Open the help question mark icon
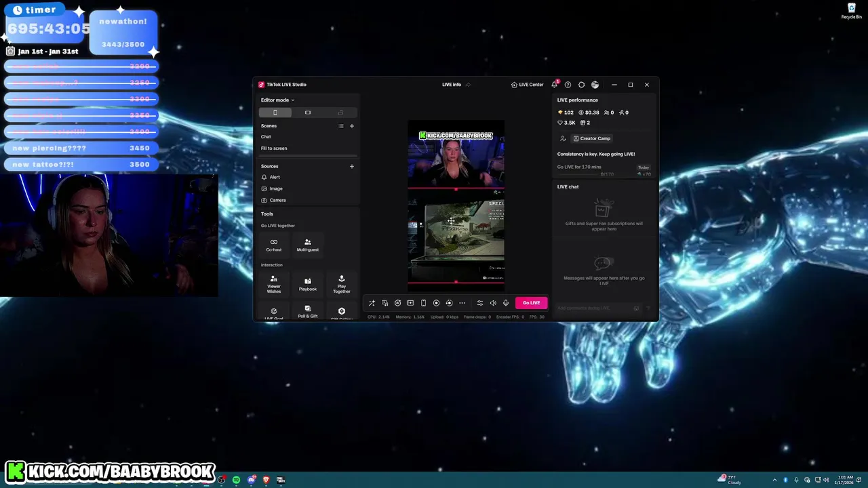The image size is (868, 488). [x=568, y=85]
